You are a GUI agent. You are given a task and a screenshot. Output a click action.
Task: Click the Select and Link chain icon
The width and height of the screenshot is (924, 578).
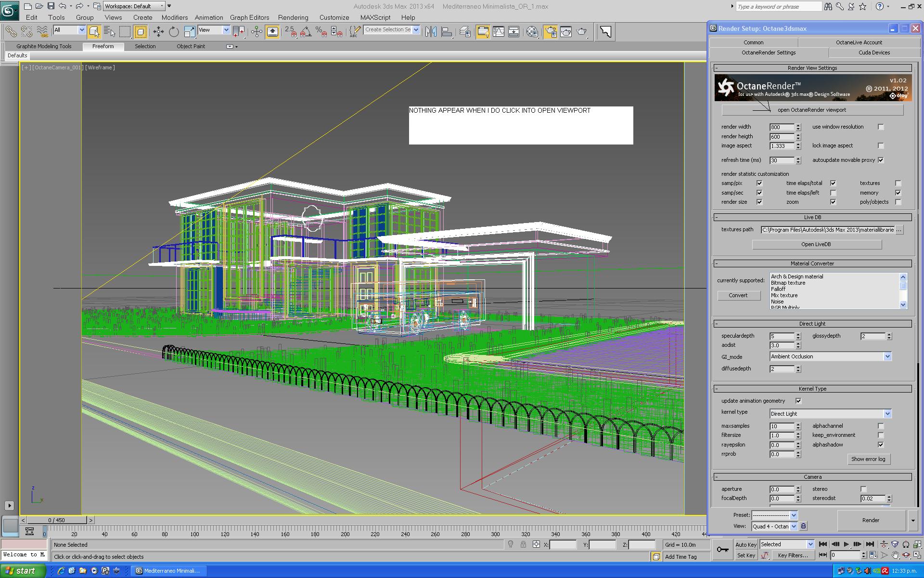point(11,32)
